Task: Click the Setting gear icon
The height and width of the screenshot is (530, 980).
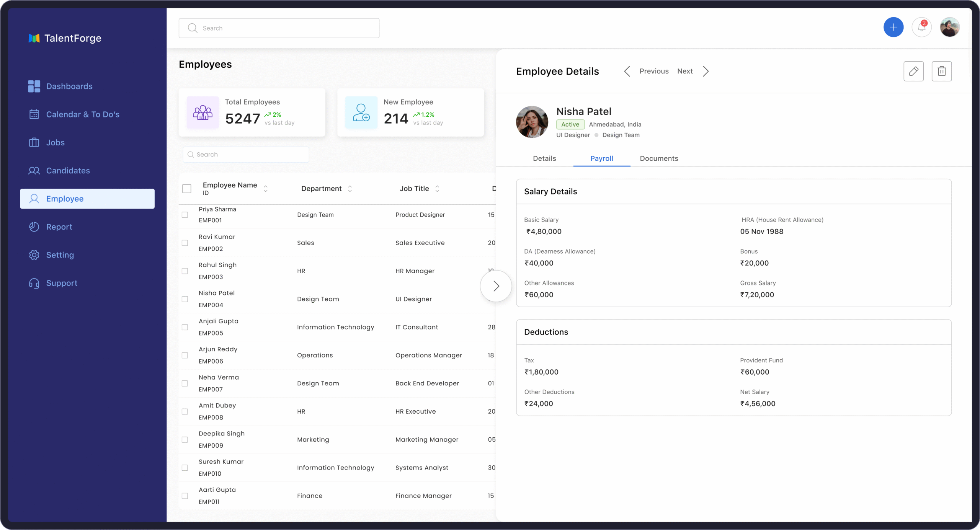Action: click(34, 255)
